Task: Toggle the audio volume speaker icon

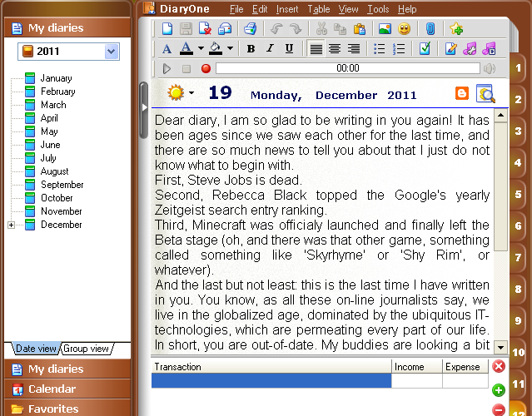Action: (x=490, y=68)
